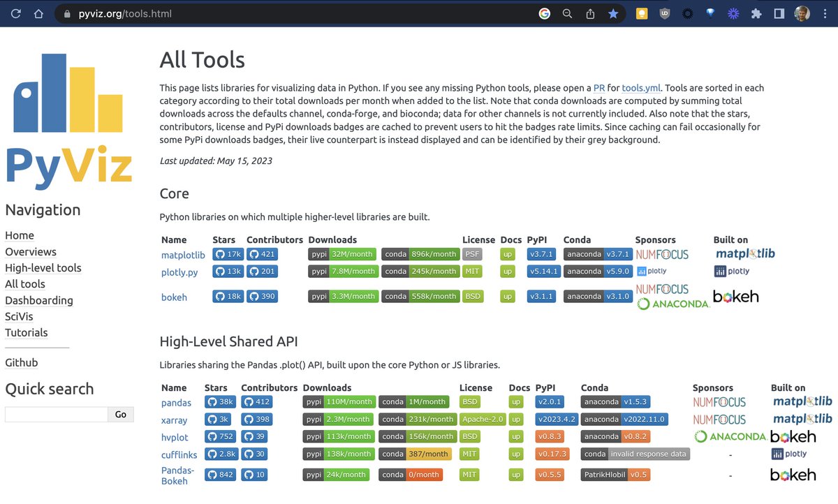Open the plotly.py library name link

point(179,272)
